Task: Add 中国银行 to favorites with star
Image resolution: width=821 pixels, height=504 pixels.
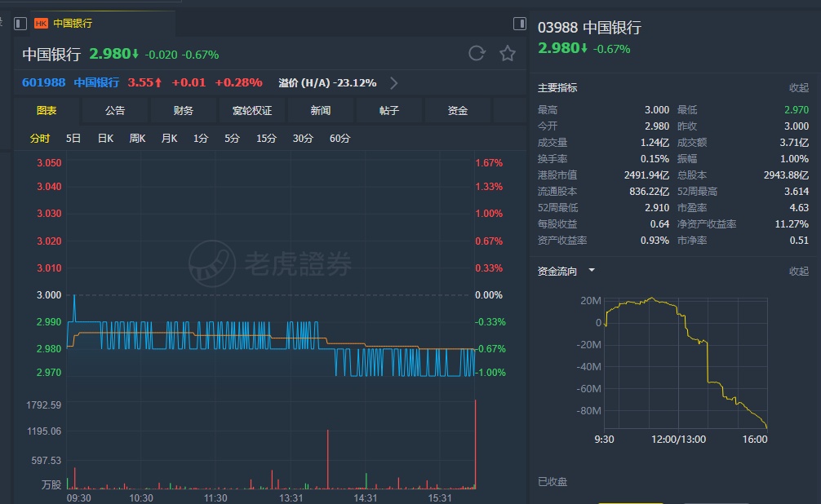Action: (508, 53)
